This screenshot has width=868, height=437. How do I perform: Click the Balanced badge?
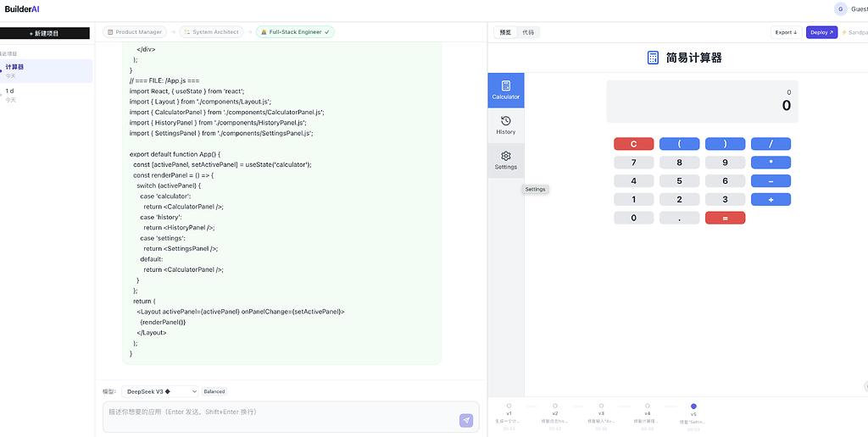tap(214, 391)
